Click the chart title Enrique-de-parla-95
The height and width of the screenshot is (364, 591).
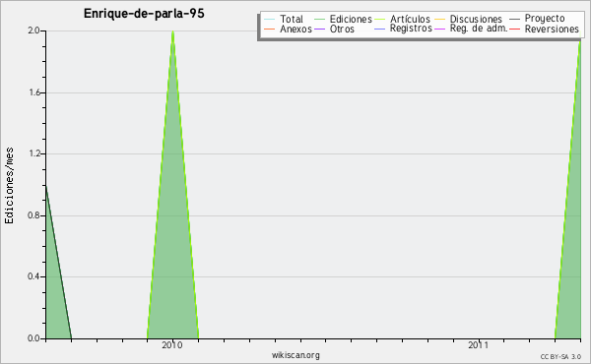(x=144, y=14)
